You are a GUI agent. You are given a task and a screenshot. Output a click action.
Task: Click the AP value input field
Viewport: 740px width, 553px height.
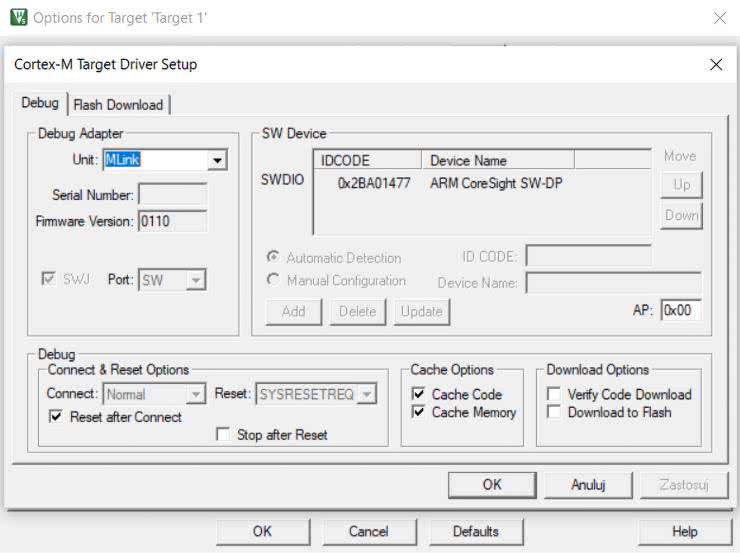[680, 311]
